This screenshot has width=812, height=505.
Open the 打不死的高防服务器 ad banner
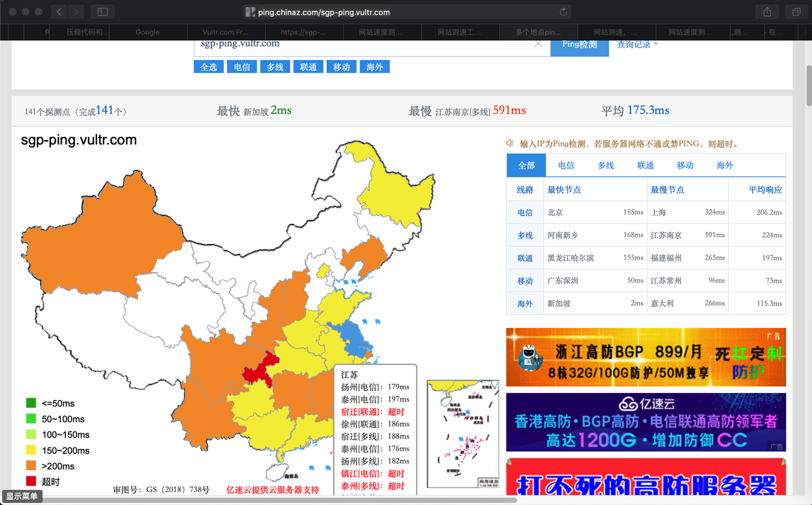pos(646,477)
